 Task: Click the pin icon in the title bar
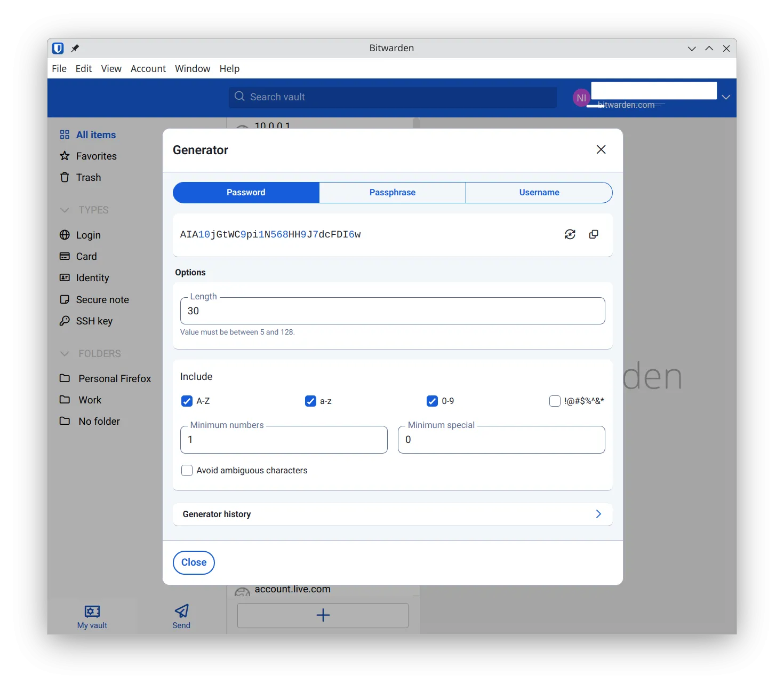click(x=75, y=49)
